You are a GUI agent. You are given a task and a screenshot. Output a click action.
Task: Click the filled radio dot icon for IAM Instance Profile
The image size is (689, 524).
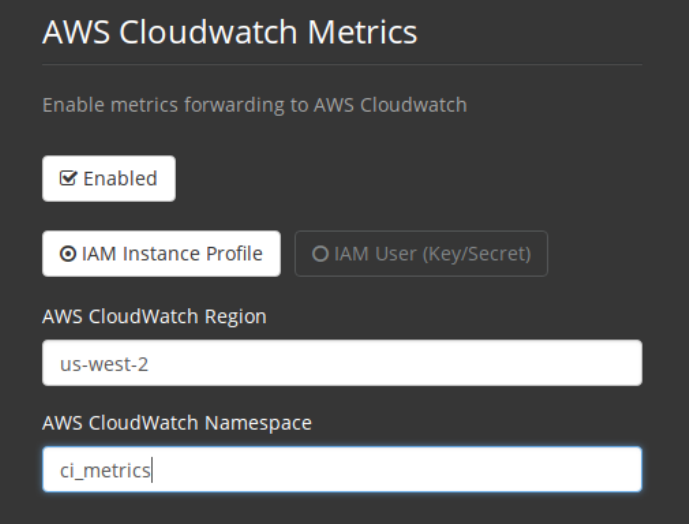(68, 254)
